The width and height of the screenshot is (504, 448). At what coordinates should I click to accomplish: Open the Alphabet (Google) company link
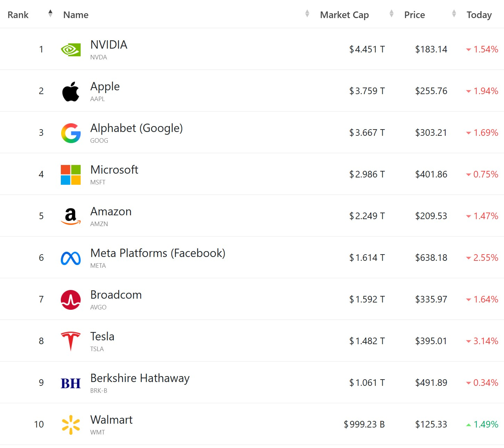tap(136, 128)
